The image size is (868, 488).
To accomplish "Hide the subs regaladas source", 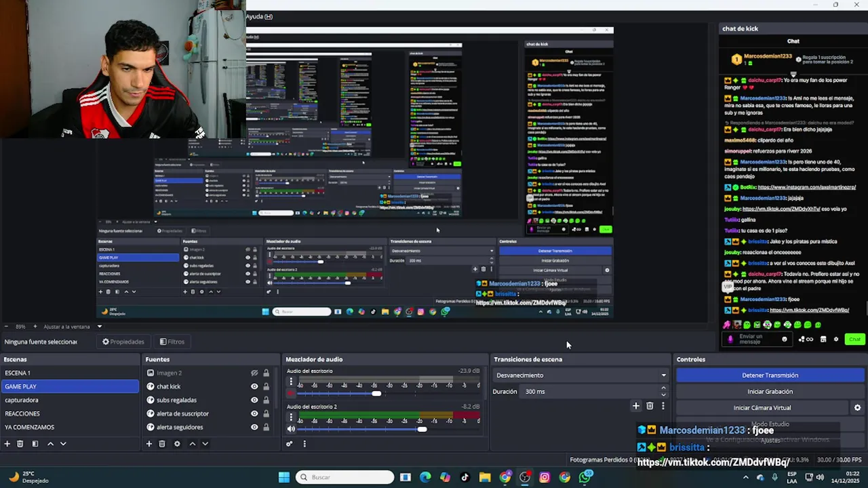I will click(254, 400).
